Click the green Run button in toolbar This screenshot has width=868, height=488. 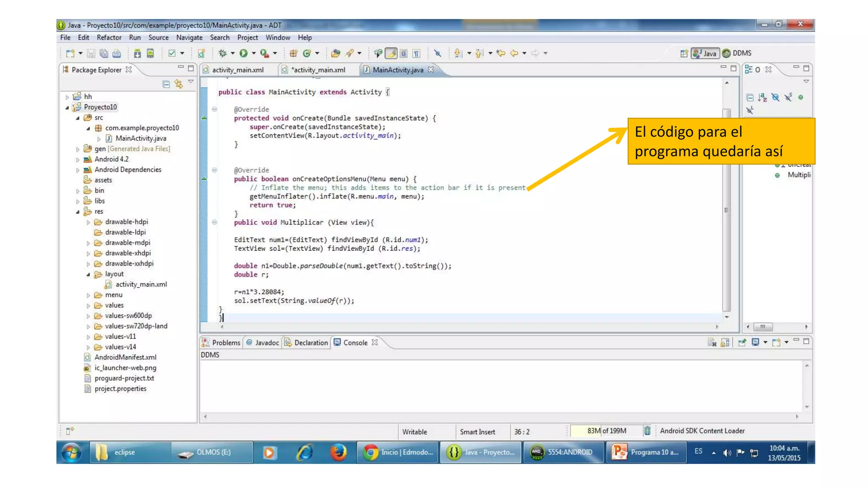click(x=243, y=53)
